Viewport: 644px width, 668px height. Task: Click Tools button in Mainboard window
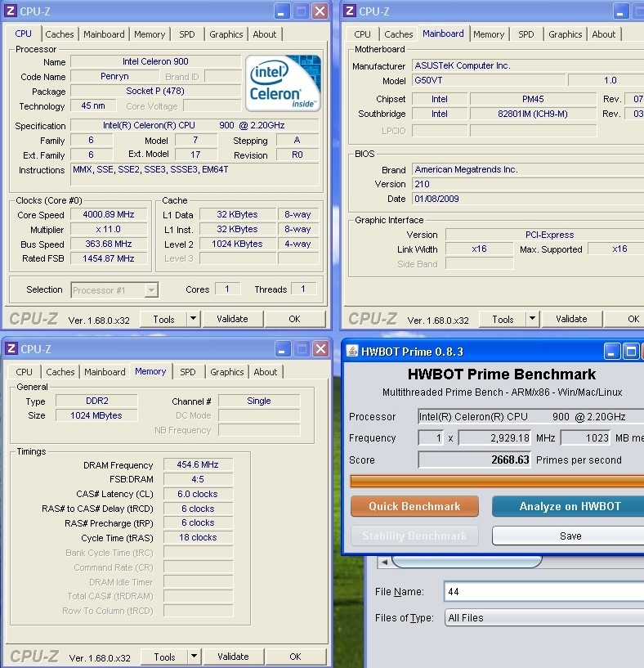coord(503,319)
